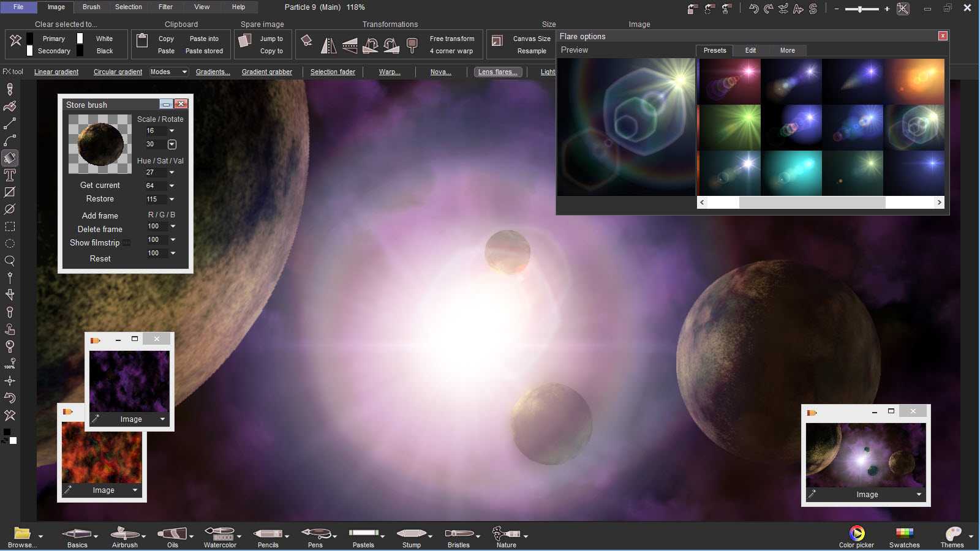Click the zoom slider in title bar
Screen dimensions: 980x551
tap(861, 9)
